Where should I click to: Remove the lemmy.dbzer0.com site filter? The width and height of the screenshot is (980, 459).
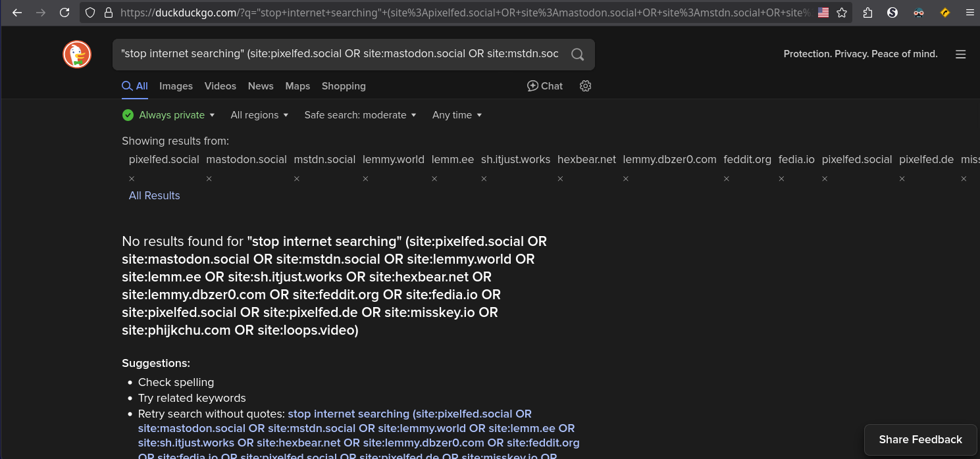coord(626,179)
